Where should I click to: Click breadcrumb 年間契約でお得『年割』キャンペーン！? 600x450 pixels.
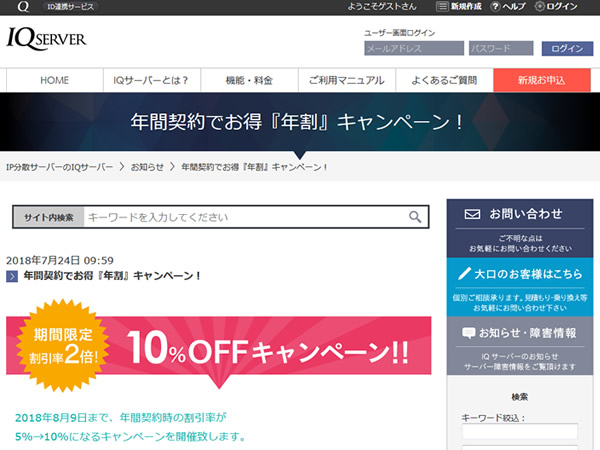click(254, 167)
